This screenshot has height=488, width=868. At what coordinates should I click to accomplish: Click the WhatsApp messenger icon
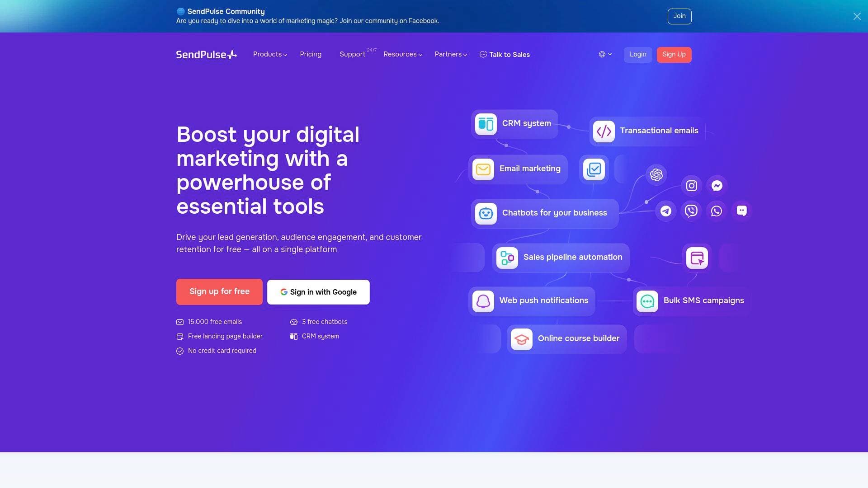pyautogui.click(x=716, y=211)
